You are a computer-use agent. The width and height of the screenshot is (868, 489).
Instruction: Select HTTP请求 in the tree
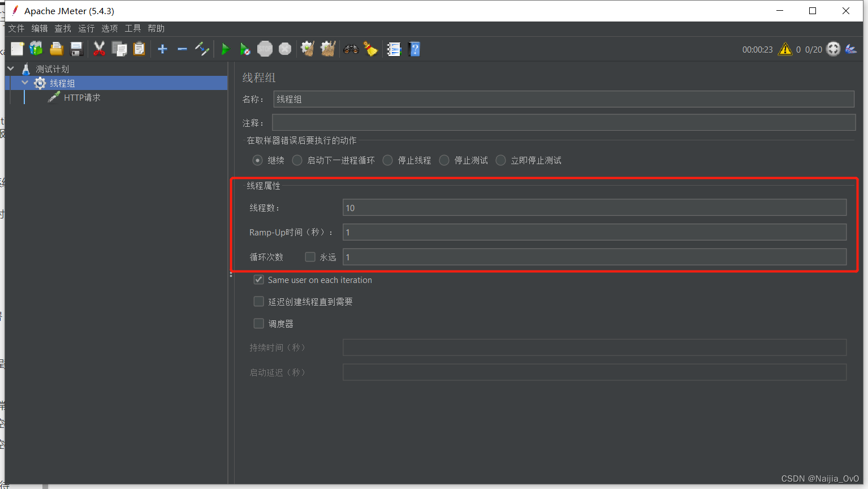coord(82,97)
